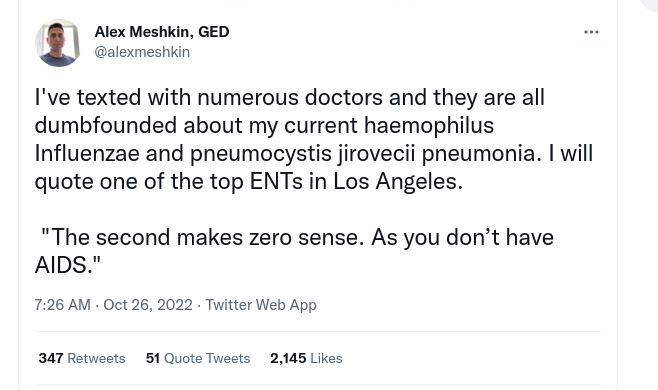Open the Twitter Web App source link

click(x=261, y=305)
